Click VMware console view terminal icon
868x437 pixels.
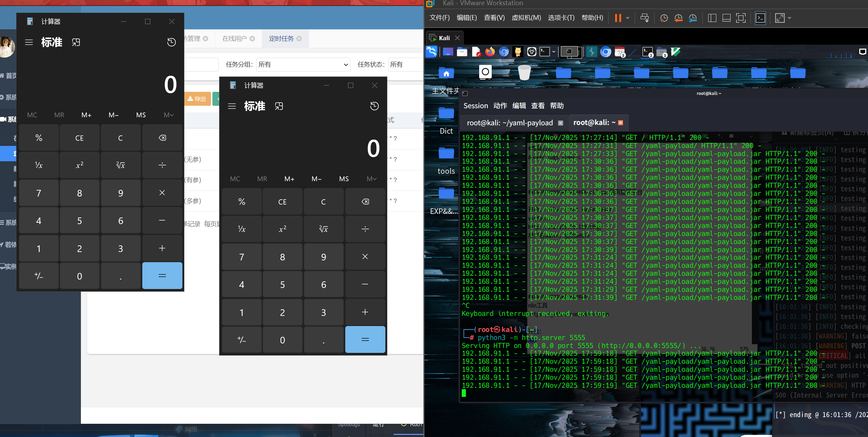760,18
